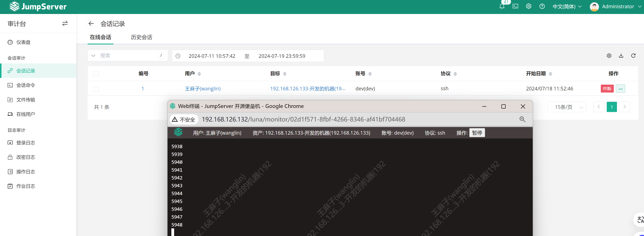
Task: Open the help question mark icon
Action: (542, 7)
